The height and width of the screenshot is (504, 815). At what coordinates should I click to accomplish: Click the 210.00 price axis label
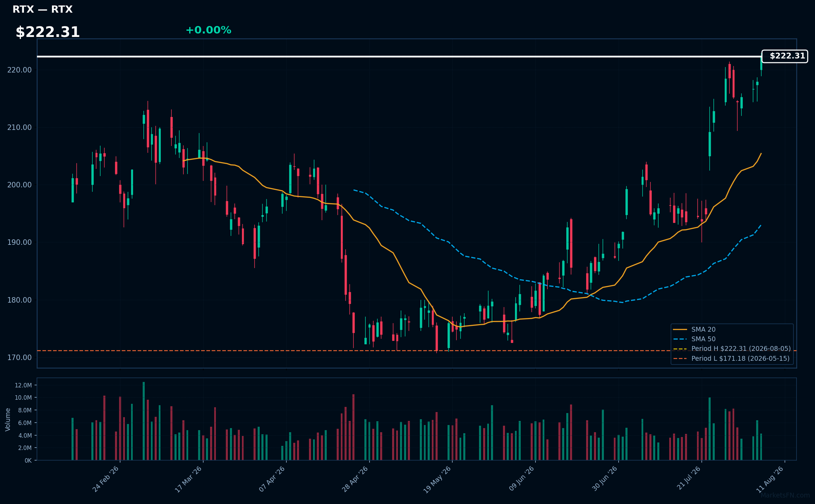pyautogui.click(x=20, y=127)
